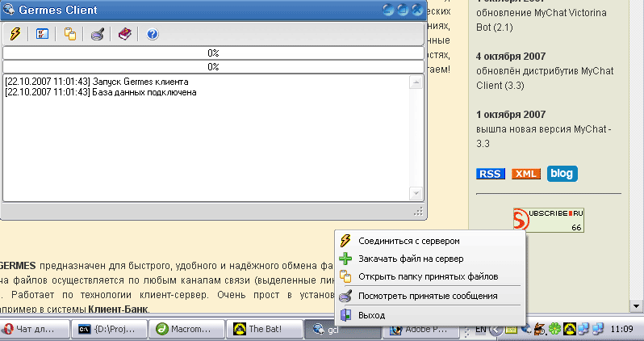Open the blog badge link
This screenshot has width=644, height=341.
click(562, 174)
